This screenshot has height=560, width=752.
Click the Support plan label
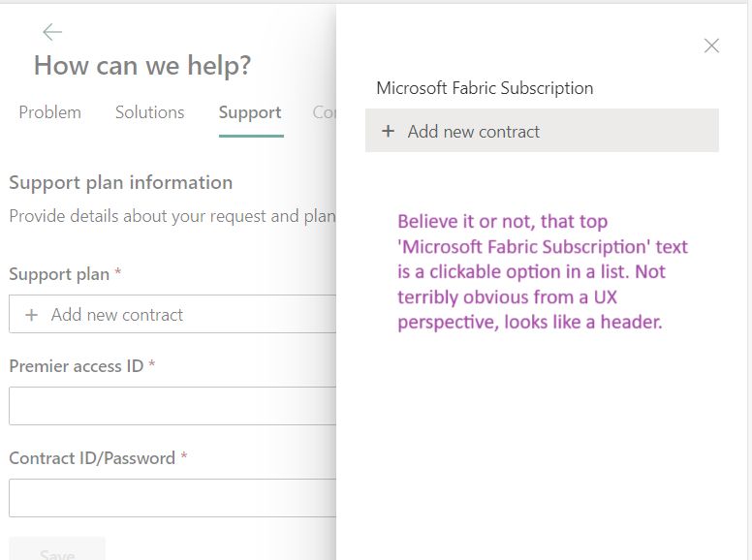[x=59, y=274]
